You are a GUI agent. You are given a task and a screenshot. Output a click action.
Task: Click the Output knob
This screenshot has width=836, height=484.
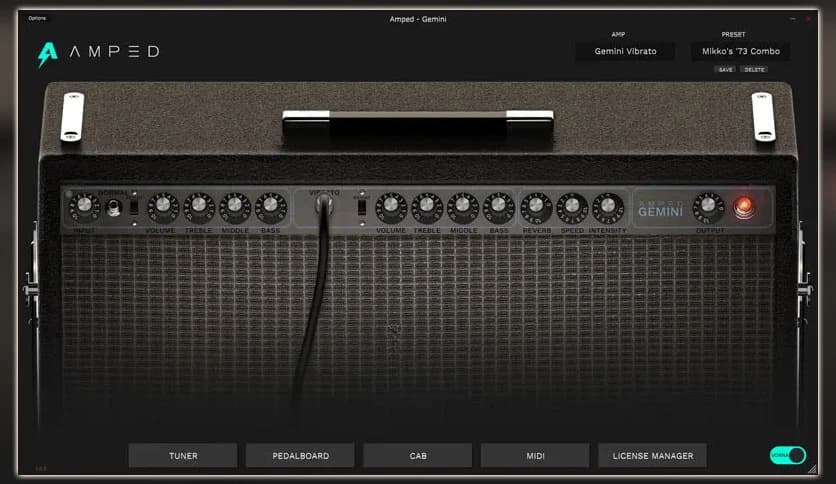[x=708, y=207]
